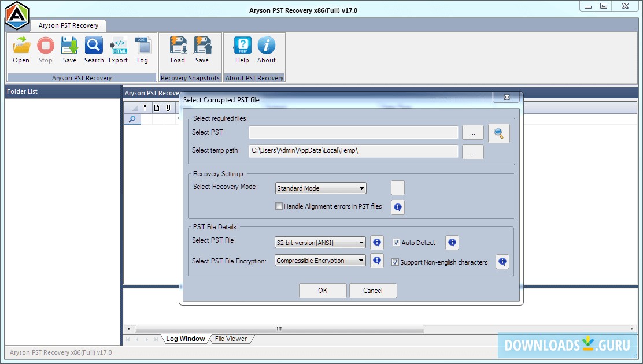Click the Load snapshot icon

pyautogui.click(x=178, y=46)
